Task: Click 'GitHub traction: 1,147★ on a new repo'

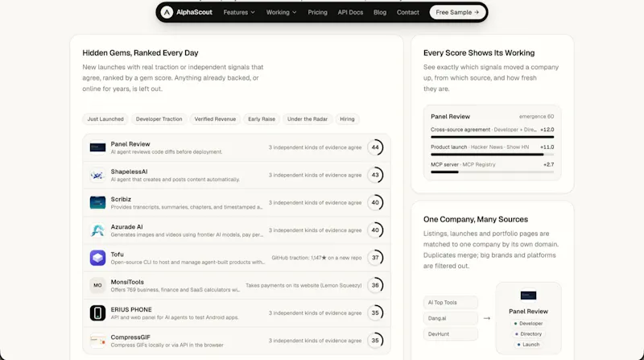Action: pyautogui.click(x=316, y=258)
